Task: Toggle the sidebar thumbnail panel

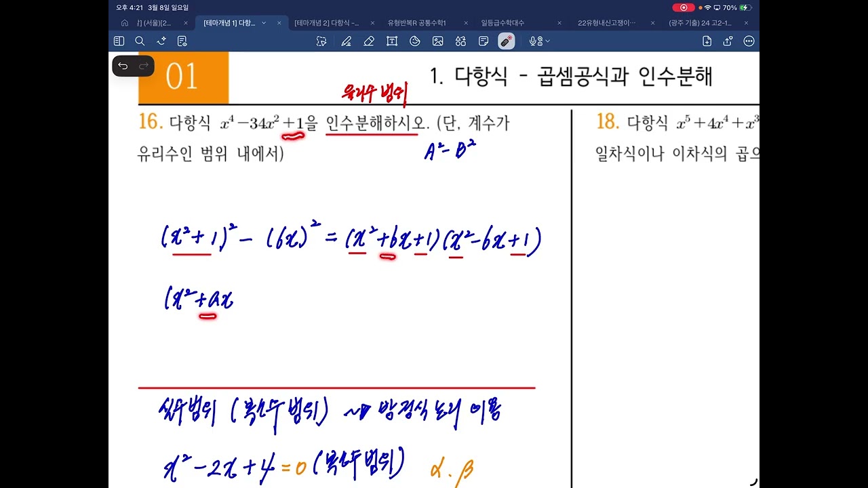Action: coord(119,41)
